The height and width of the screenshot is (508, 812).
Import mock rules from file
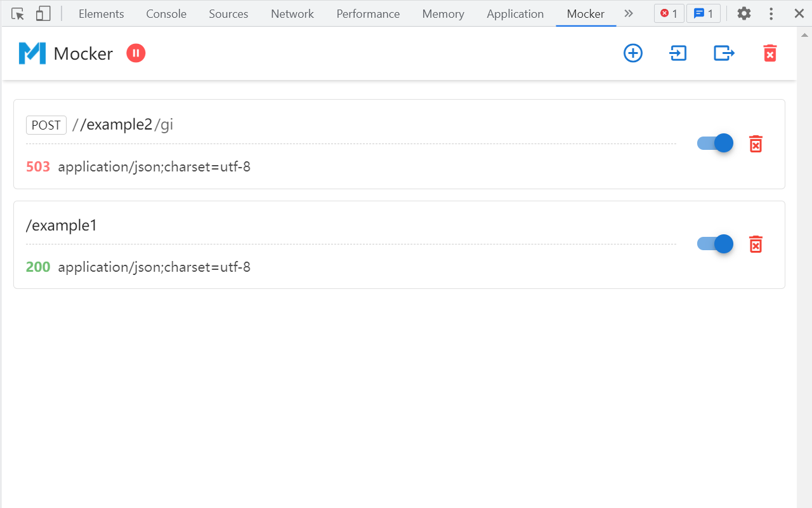[678, 53]
